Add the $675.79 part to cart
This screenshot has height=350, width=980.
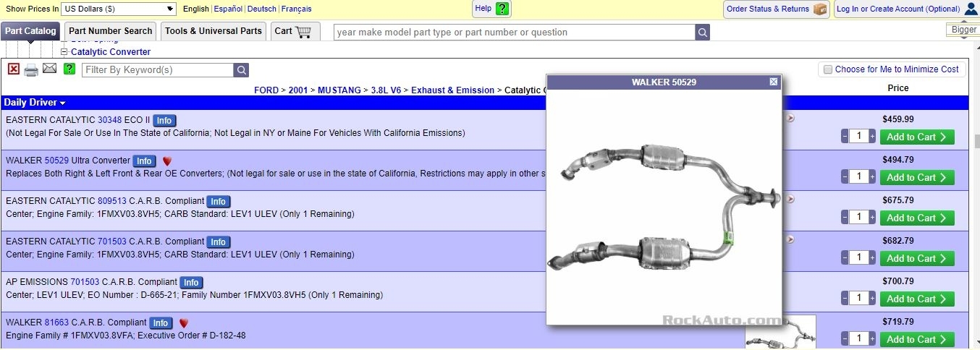[916, 218]
